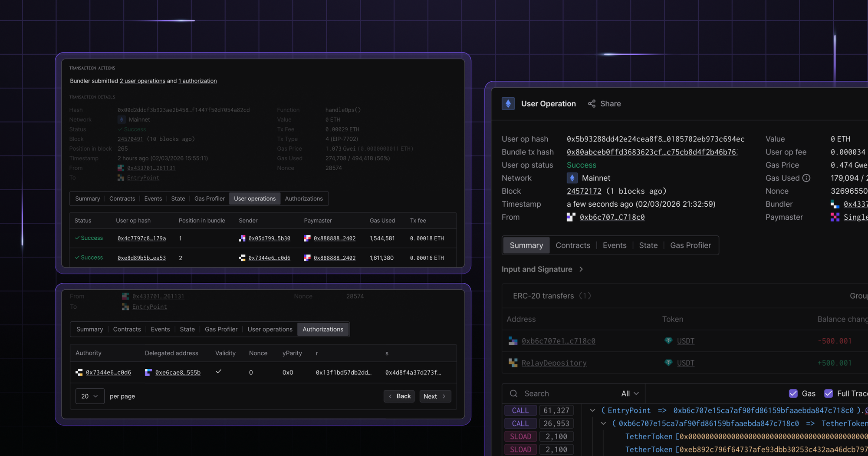Open the bundle tx hash link 0x80abceb0ffd…

click(x=651, y=152)
